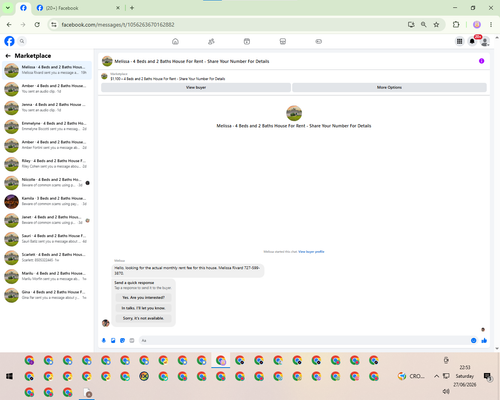Screen dimensions: 500x400
Task: Open Chrome three-dot menu
Action: click(x=491, y=24)
